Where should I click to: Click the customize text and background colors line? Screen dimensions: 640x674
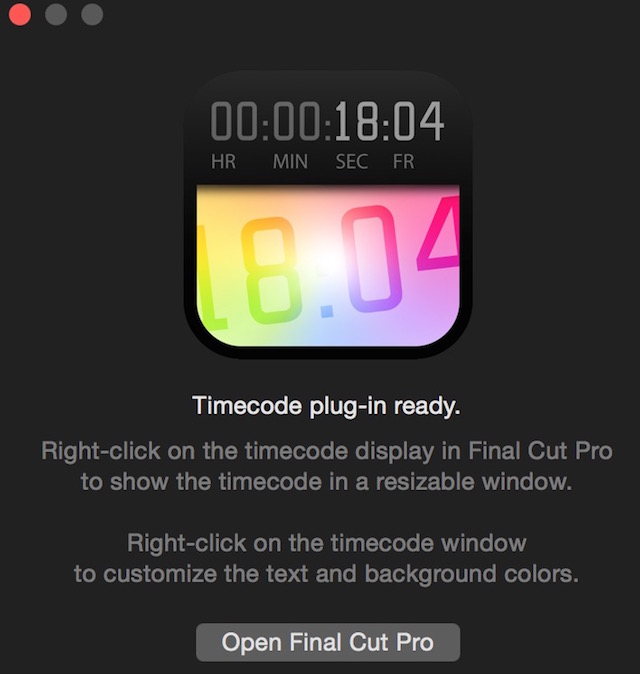click(326, 574)
